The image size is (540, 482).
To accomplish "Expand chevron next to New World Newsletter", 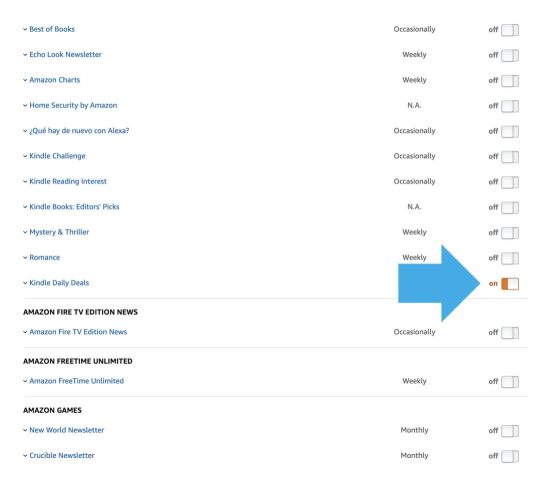I will point(25,430).
